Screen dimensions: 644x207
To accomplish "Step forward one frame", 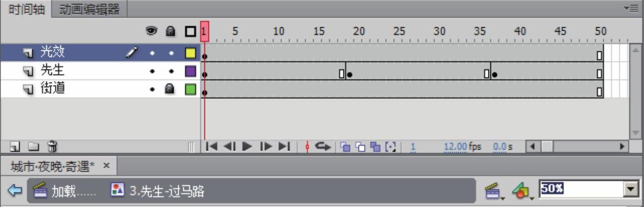I will tap(266, 146).
